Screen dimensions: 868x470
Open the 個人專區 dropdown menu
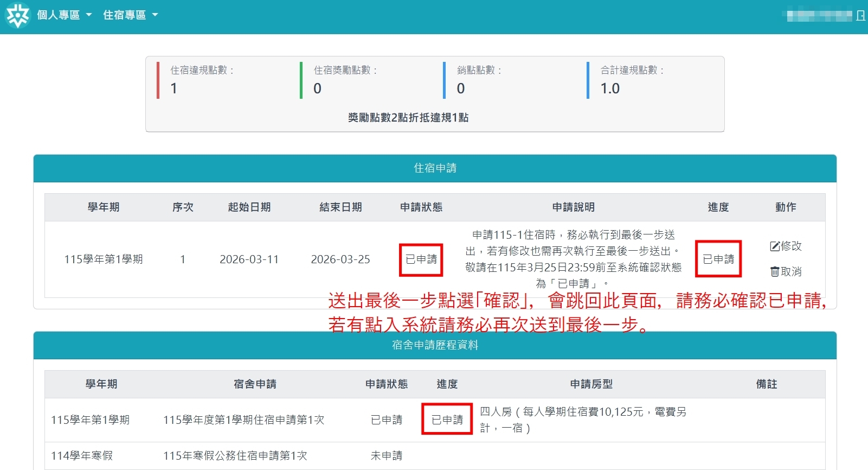coord(64,15)
